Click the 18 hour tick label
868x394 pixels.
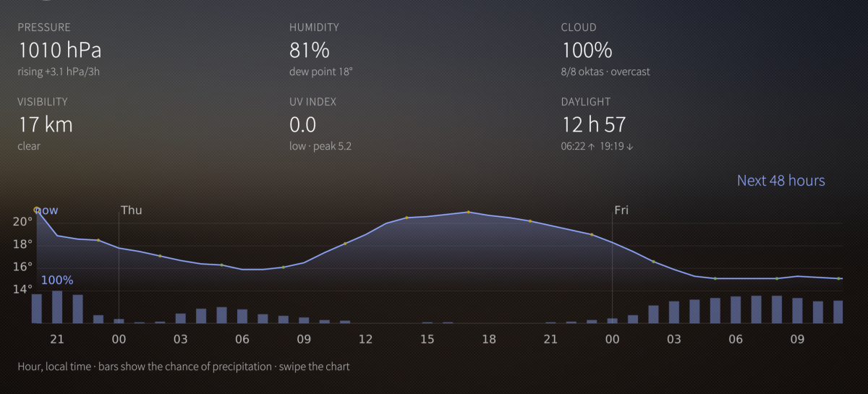489,339
